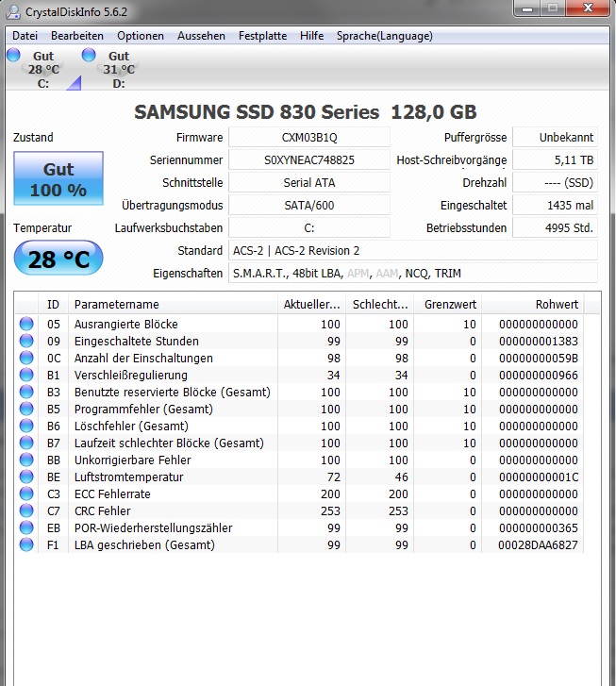The width and height of the screenshot is (616, 686).
Task: Click the Serial ATA interface field
Action: [x=309, y=183]
